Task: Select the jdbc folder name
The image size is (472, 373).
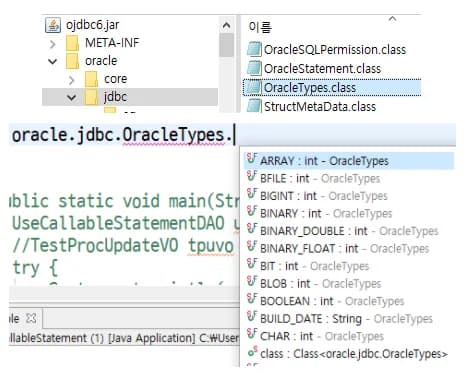Action: pos(115,97)
